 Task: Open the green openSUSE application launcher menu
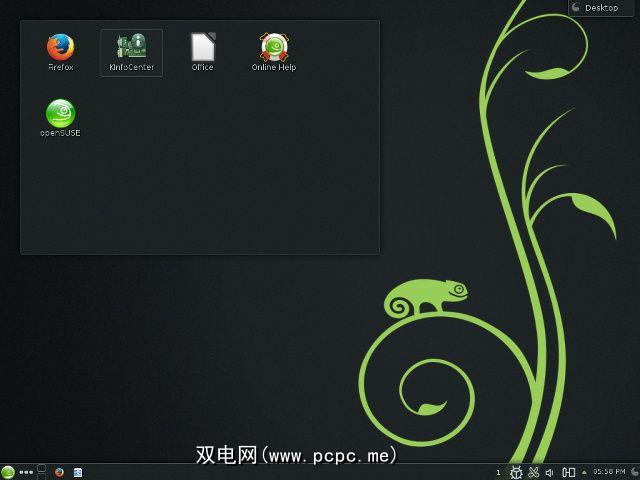(x=8, y=472)
